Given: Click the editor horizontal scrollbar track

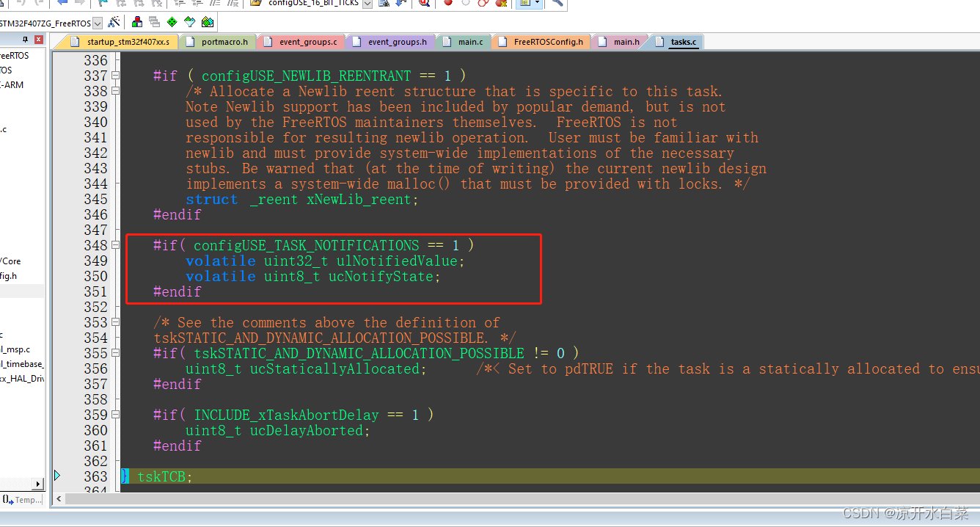Looking at the screenshot, I should pos(522,499).
